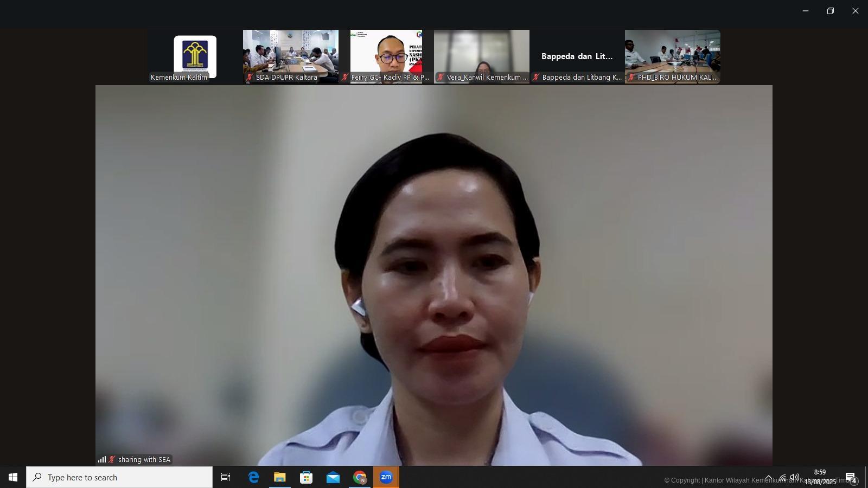
Task: Close the Zoom meeting window
Action: [x=856, y=11]
